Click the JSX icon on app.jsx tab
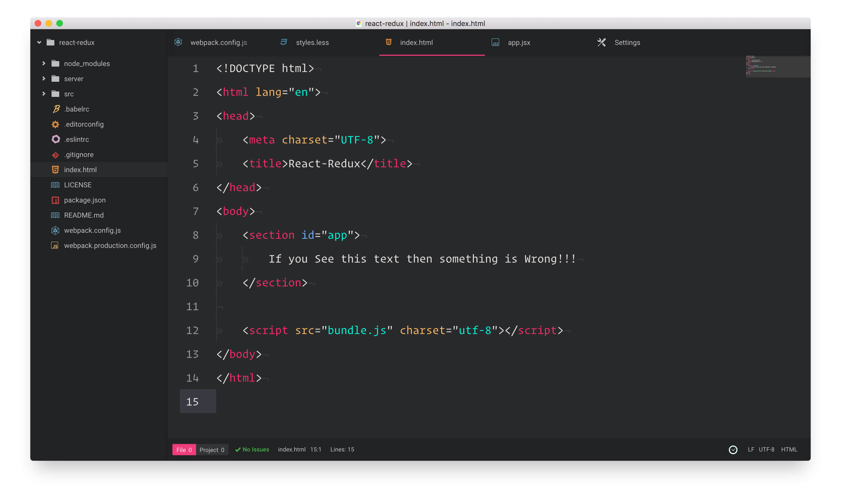 [x=495, y=42]
